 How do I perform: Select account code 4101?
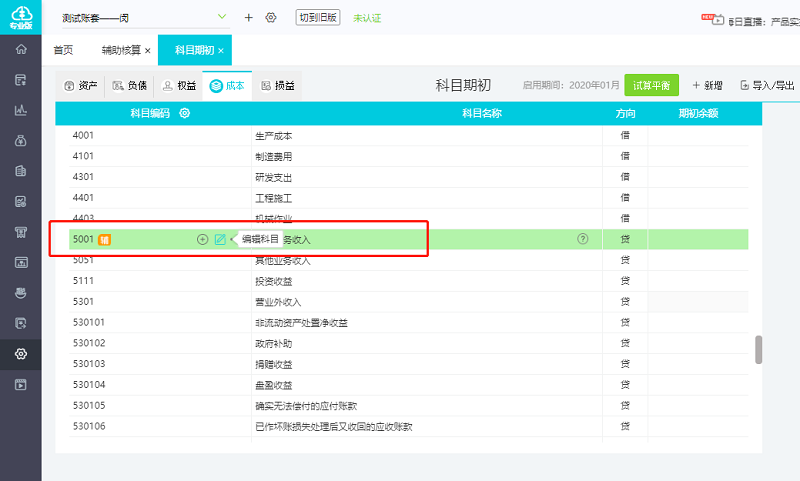[x=83, y=156]
